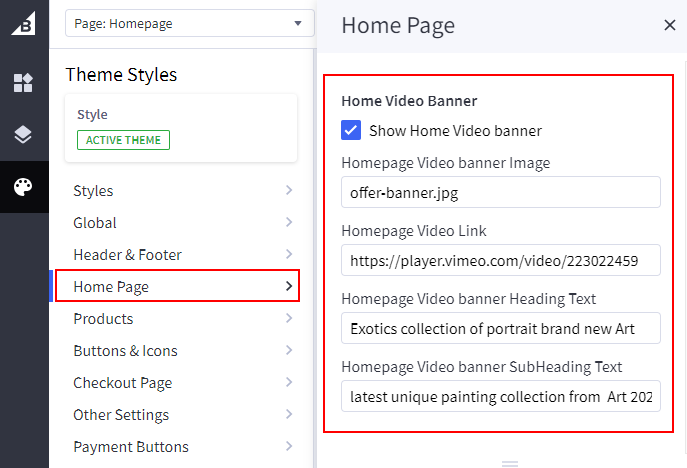Click the Homepage Video banner Image field
687x468 pixels.
pos(500,192)
